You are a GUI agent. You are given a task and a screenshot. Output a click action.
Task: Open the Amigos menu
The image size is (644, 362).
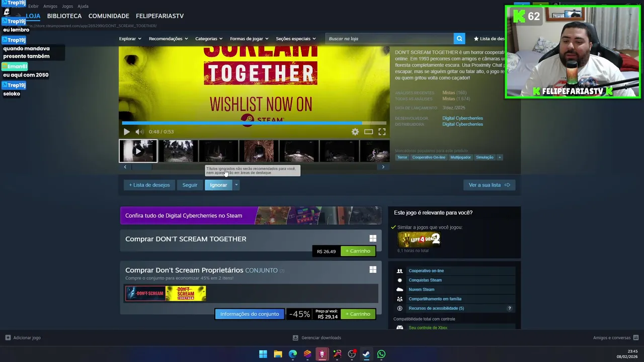(x=50, y=6)
